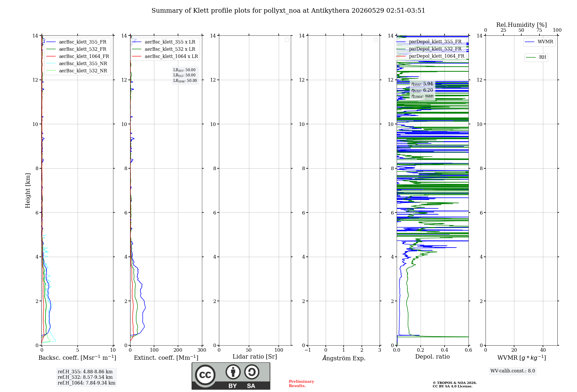Click the SA share-alike circular arrow icon
This screenshot has width=577, height=392.
click(x=252, y=372)
